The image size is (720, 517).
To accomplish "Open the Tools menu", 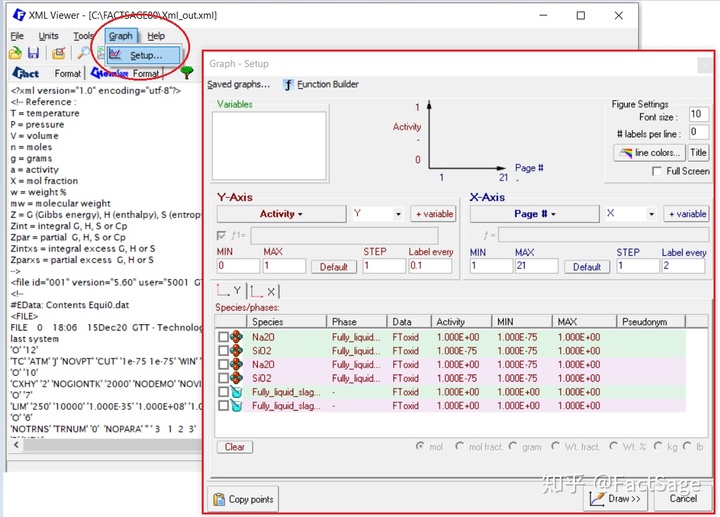I will point(83,36).
